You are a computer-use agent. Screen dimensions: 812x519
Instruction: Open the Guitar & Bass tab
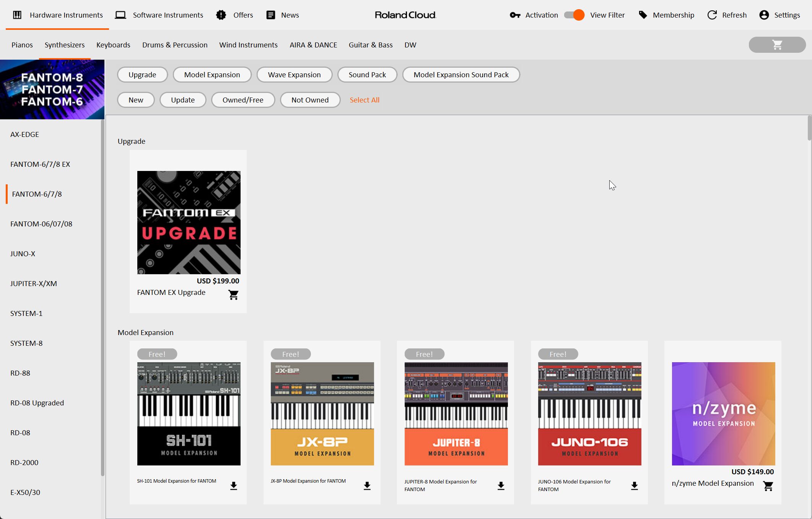371,45
